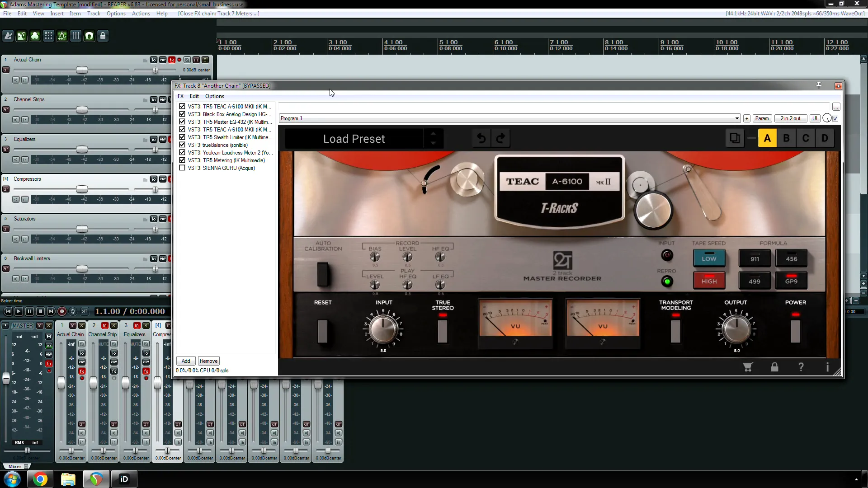Open the Track menu
Screen dimensions: 868x488
coord(94,14)
